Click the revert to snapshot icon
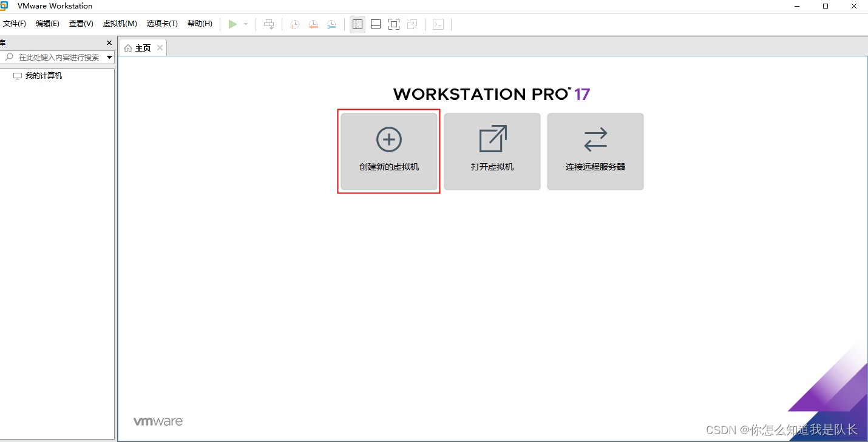 [313, 24]
